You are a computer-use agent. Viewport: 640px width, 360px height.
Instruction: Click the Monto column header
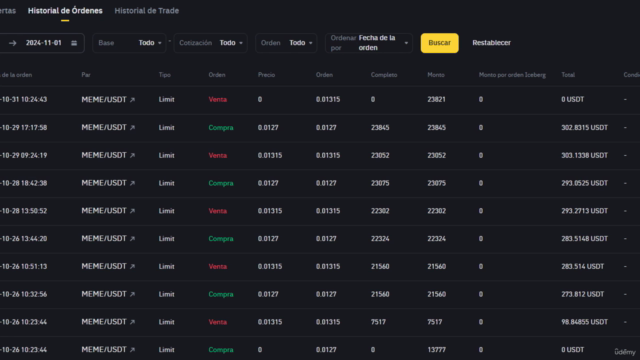(x=436, y=75)
